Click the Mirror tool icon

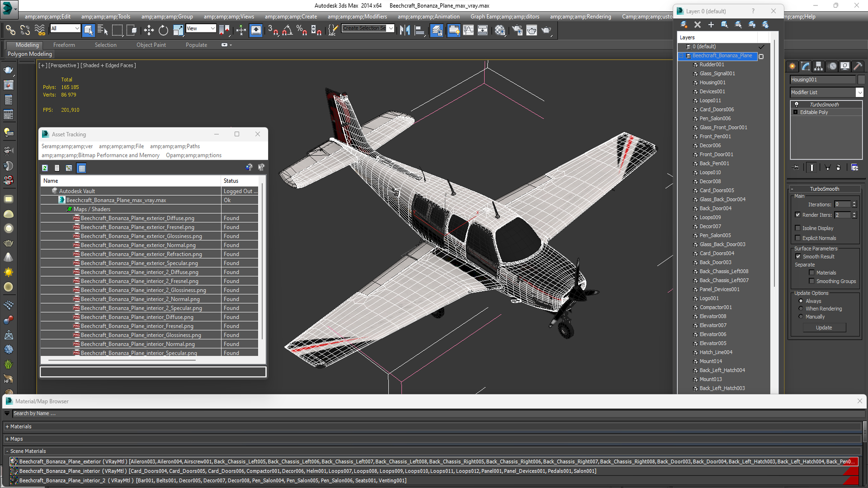tap(405, 30)
